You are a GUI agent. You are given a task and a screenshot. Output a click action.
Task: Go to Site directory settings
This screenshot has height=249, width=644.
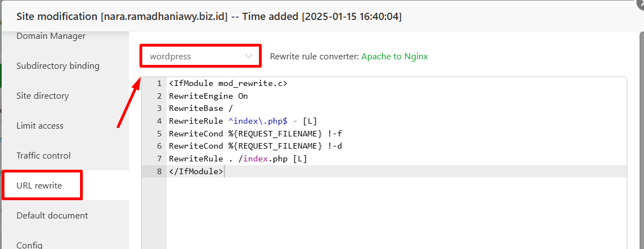point(43,96)
